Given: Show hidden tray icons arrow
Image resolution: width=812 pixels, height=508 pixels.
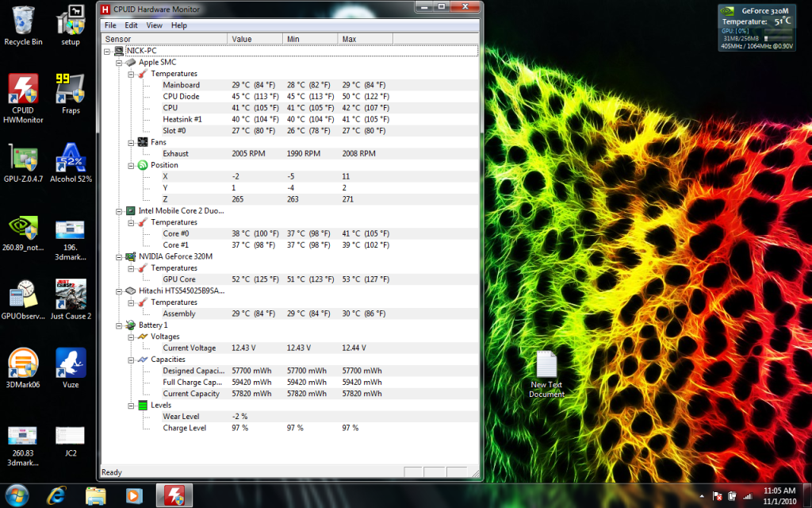Looking at the screenshot, I should coord(702,497).
